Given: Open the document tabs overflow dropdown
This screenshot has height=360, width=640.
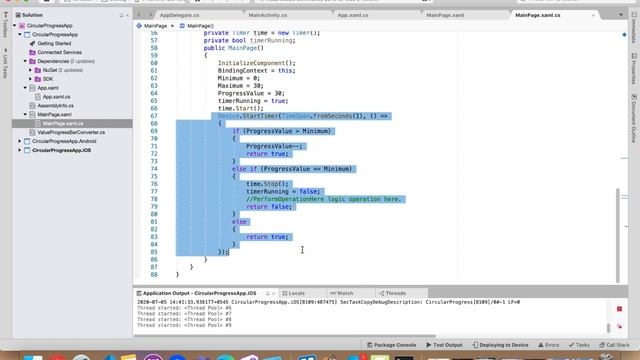Looking at the screenshot, I should coord(621,15).
